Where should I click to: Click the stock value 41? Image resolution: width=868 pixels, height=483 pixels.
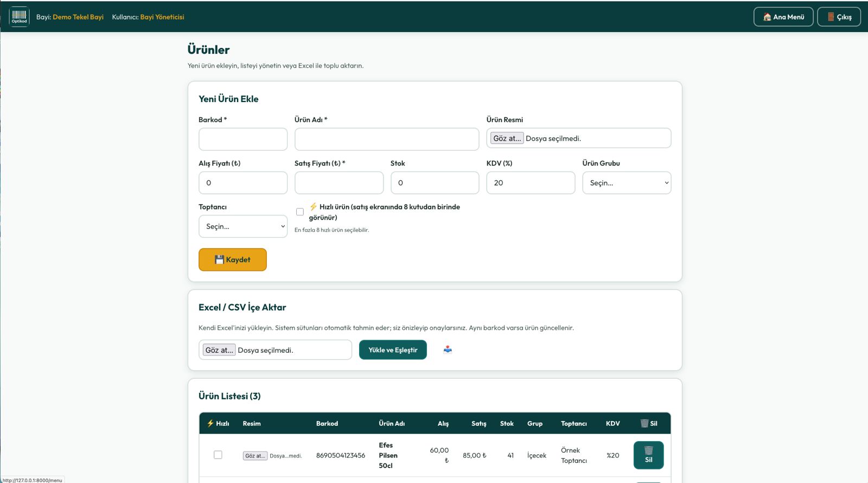tap(510, 455)
